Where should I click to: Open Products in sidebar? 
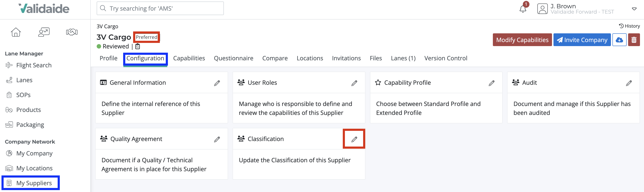coord(23,110)
